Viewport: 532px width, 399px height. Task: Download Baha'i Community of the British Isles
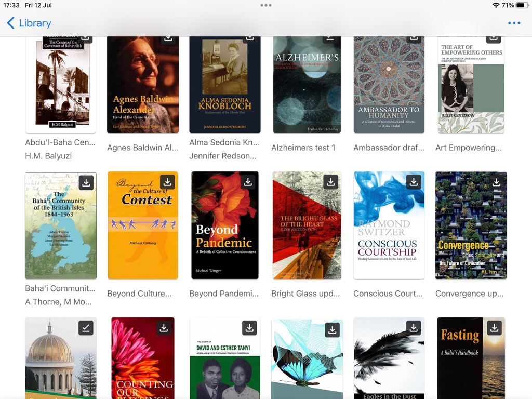tap(86, 182)
